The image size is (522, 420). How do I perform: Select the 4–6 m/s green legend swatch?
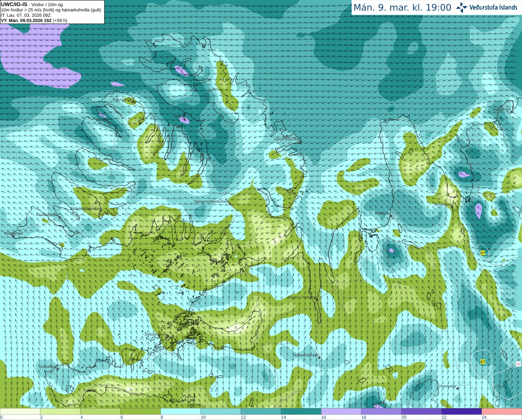pyautogui.click(x=100, y=411)
